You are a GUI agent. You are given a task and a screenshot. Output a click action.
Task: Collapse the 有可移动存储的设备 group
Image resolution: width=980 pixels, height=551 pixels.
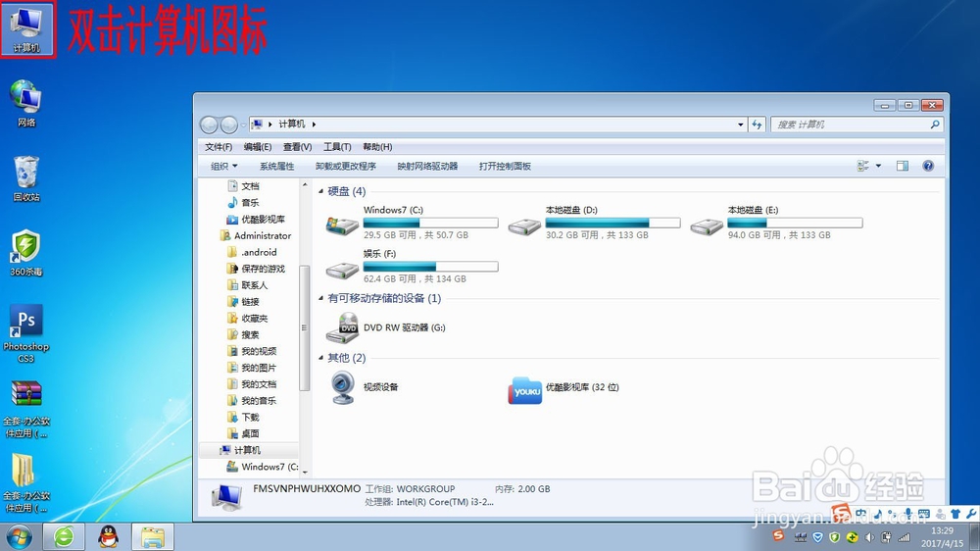(x=321, y=298)
